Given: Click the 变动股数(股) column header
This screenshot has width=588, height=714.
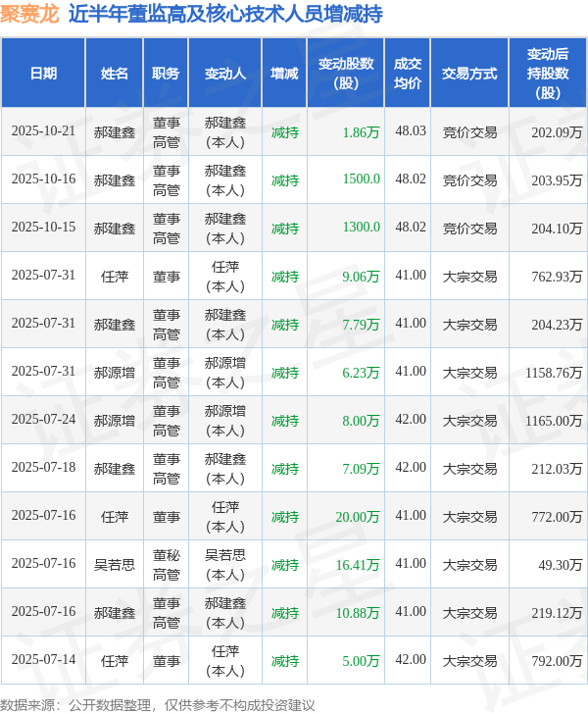Looking at the screenshot, I should click(346, 74).
